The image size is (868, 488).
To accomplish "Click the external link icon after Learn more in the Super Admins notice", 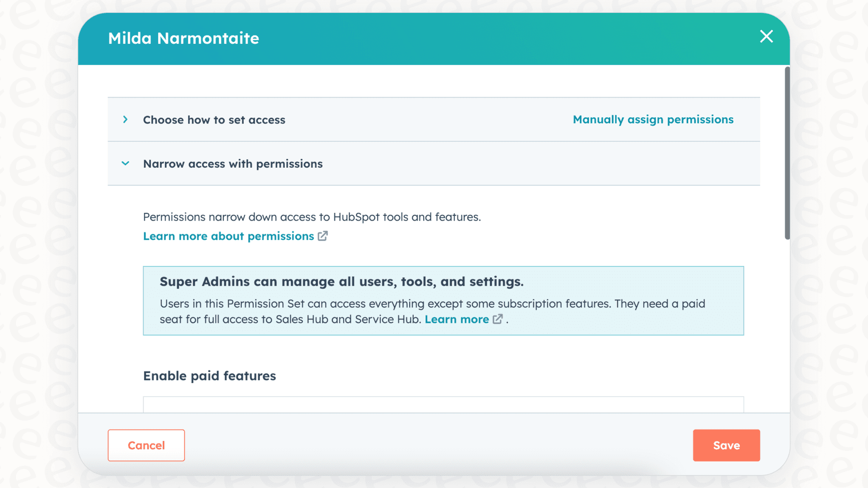I will [x=497, y=319].
